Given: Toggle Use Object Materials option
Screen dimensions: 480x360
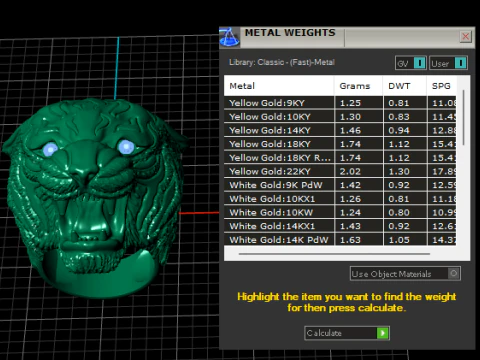Looking at the screenshot, I should point(405,274).
